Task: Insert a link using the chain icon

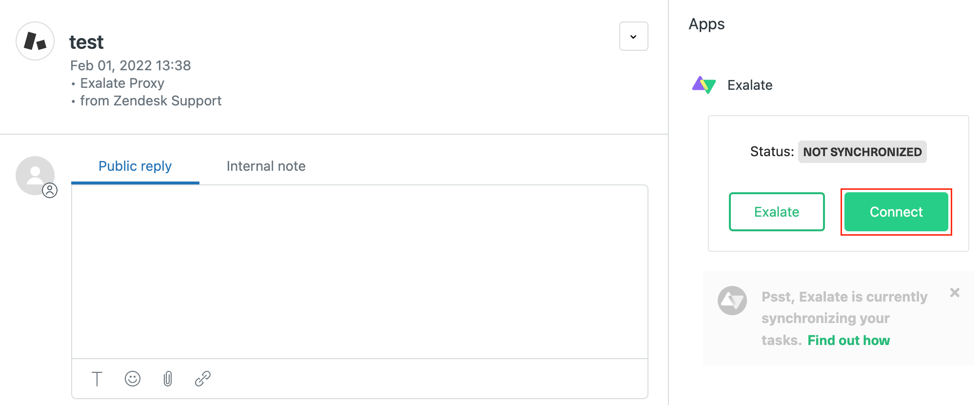Action: point(203,379)
